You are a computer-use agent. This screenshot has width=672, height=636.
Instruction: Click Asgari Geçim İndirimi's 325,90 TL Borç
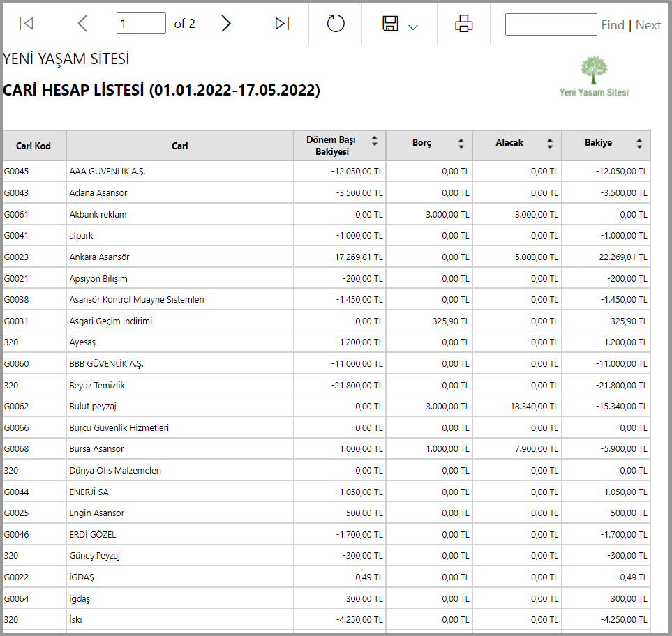pyautogui.click(x=451, y=321)
